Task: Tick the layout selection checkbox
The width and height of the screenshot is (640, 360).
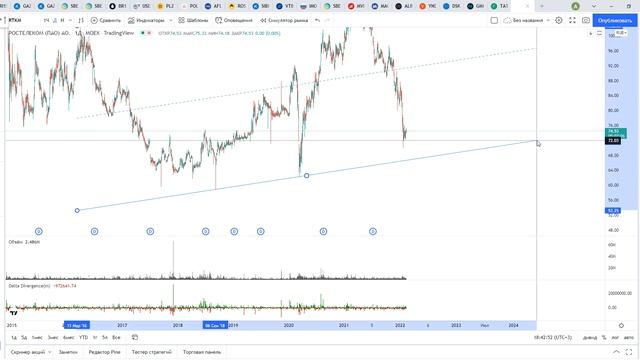Action: tap(494, 20)
